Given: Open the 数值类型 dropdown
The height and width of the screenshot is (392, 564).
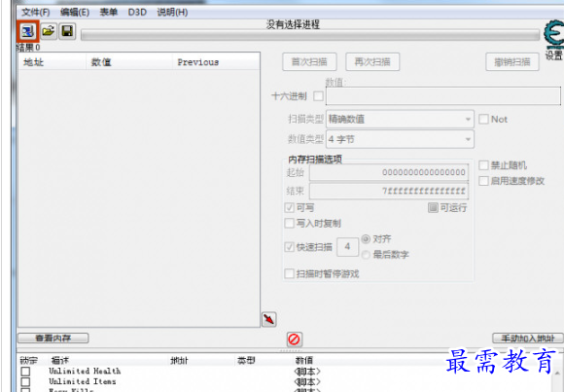Looking at the screenshot, I should tap(400, 139).
